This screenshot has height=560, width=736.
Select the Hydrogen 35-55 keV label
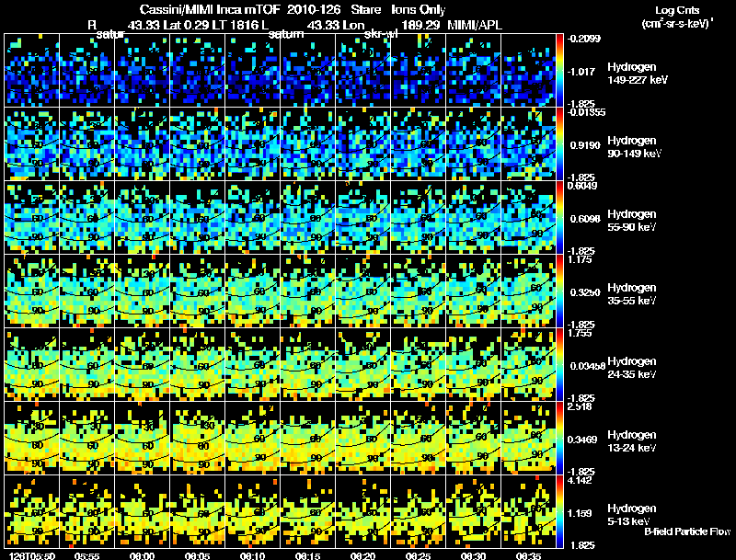tap(632, 294)
